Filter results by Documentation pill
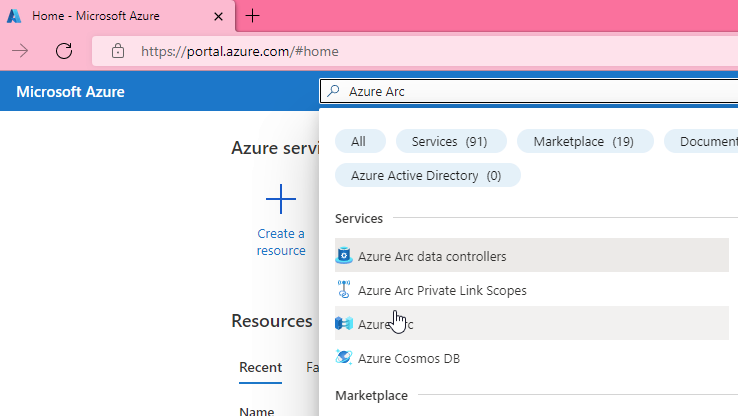 [701, 141]
